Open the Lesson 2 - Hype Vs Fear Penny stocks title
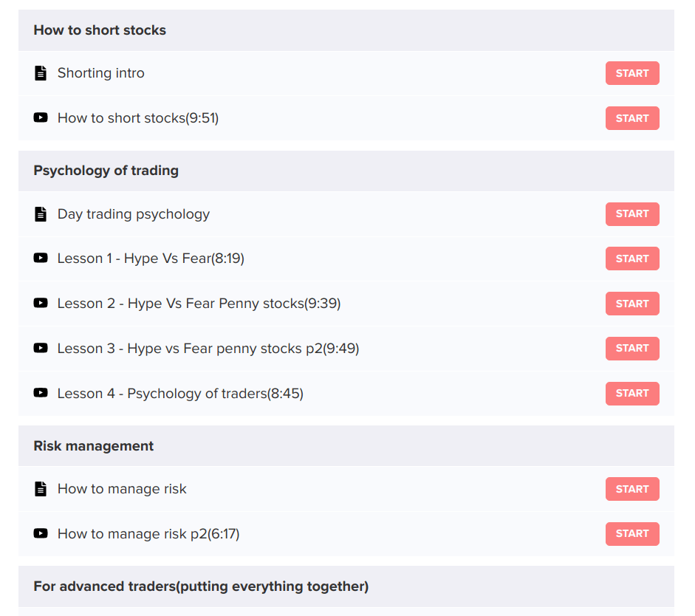This screenshot has width=695, height=616. pos(199,304)
